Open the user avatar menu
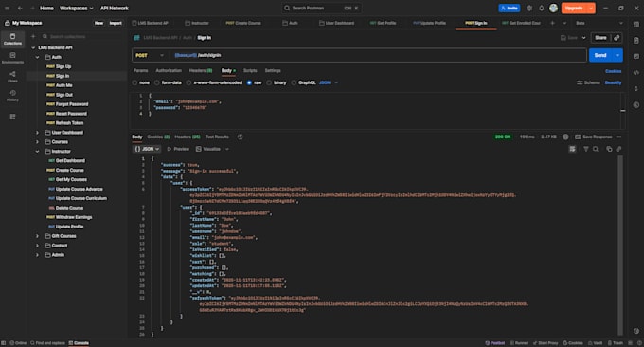Viewport: 644px width, 347px height. (x=554, y=9)
